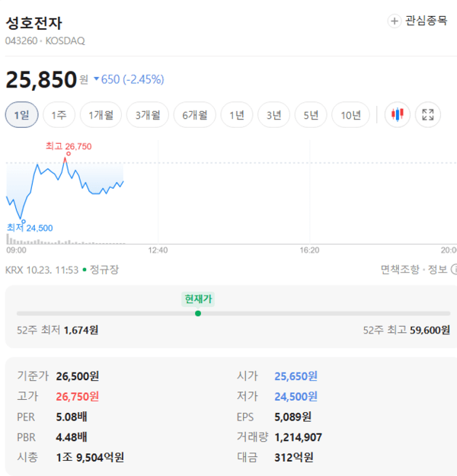
Task: Click the 저가 24,500원 value
Action: pos(296,397)
